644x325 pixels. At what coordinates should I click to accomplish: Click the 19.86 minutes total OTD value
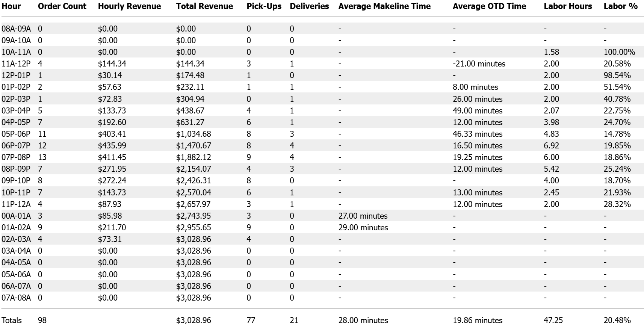click(478, 320)
